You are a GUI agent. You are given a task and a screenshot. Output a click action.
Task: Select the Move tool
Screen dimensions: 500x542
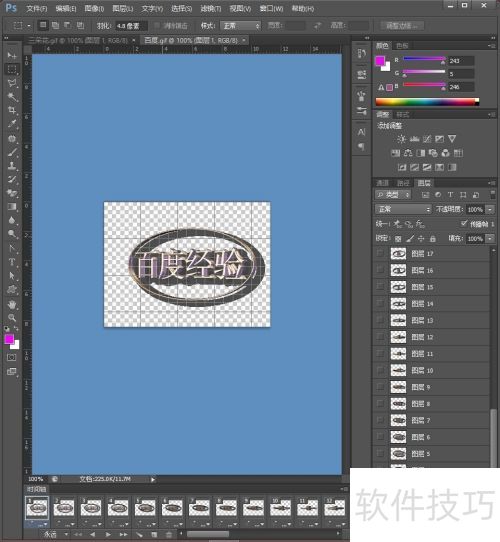pyautogui.click(x=12, y=56)
